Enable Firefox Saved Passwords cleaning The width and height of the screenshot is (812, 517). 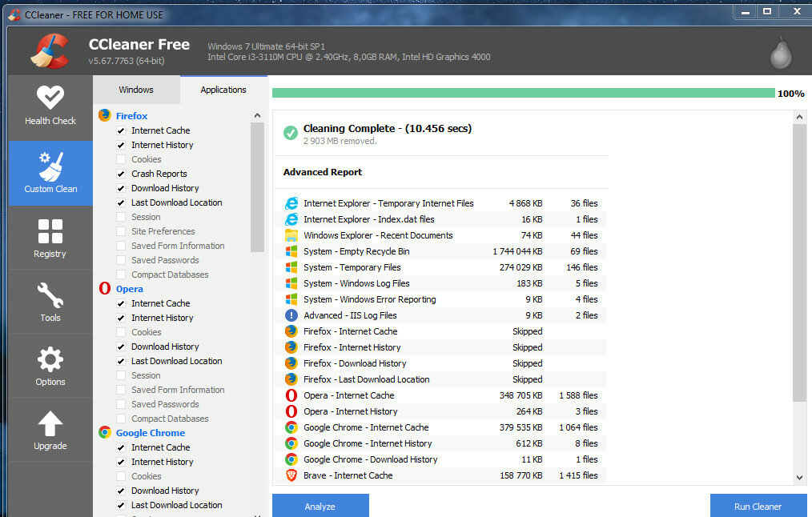121,260
